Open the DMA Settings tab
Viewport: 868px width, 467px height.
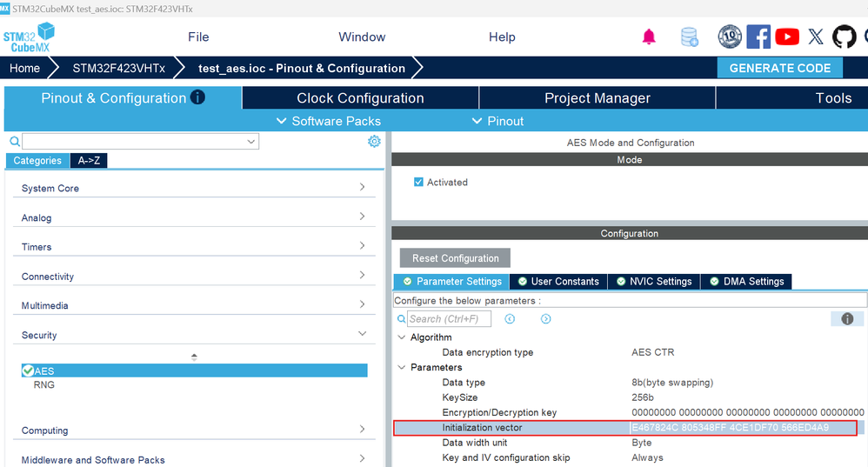[746, 282]
